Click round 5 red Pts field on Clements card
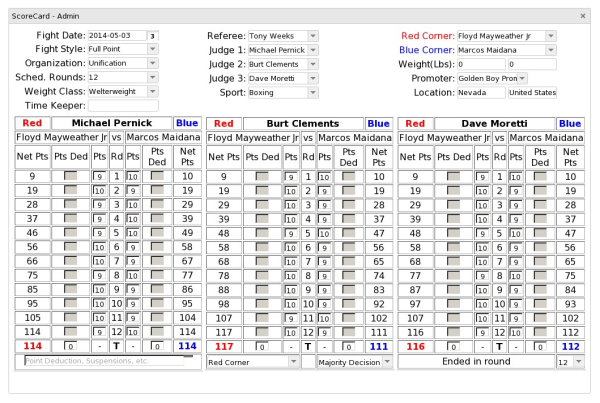The width and height of the screenshot is (600, 403). [291, 233]
